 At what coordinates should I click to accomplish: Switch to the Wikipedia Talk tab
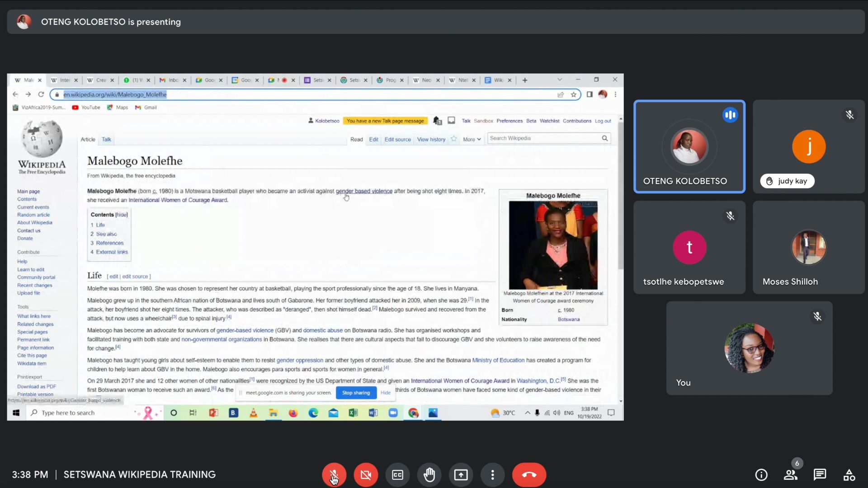click(106, 140)
